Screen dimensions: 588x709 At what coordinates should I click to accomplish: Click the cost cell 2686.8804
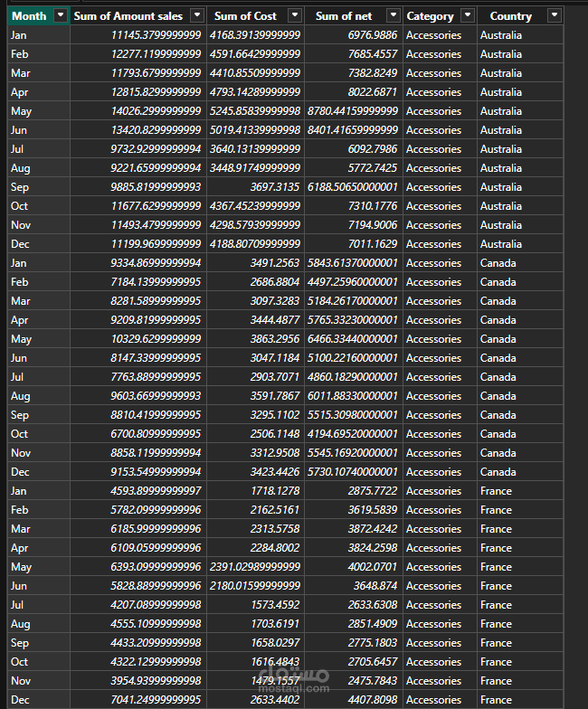(255, 282)
